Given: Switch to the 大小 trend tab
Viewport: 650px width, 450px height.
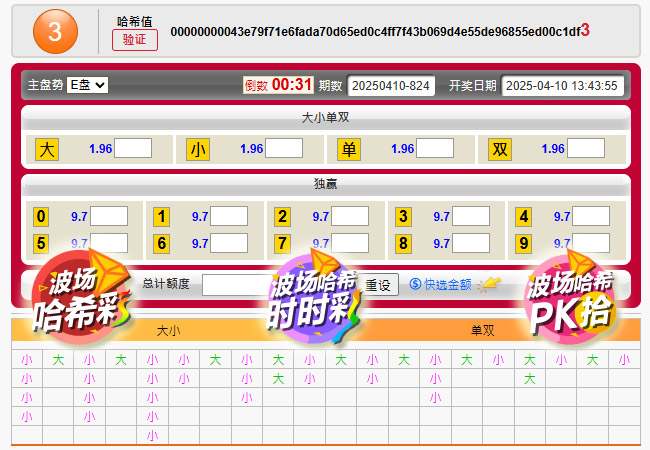Looking at the screenshot, I should click(168, 329).
